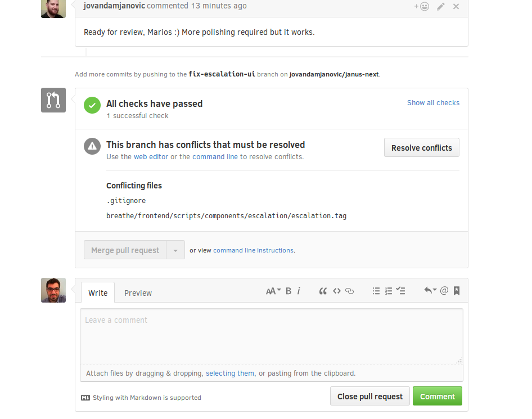Open the header text size dropdown

click(x=273, y=291)
